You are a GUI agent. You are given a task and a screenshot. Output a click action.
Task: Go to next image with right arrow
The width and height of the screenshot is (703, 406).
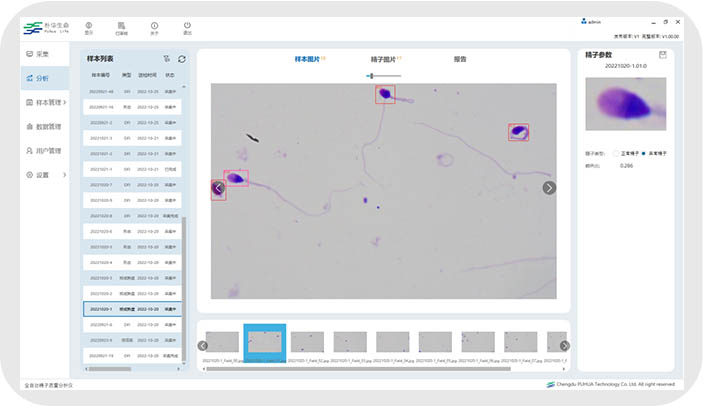point(549,187)
